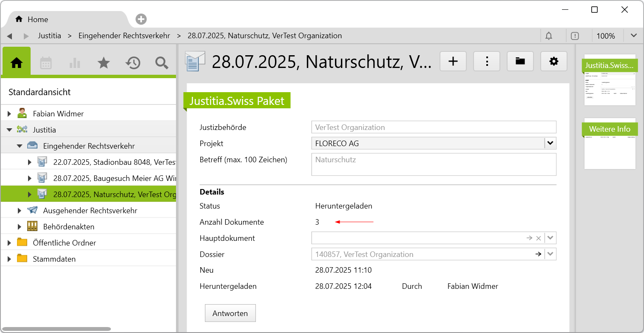Image resolution: width=644 pixels, height=333 pixels.
Task: Add a new tab with plus icon
Action: pyautogui.click(x=141, y=19)
